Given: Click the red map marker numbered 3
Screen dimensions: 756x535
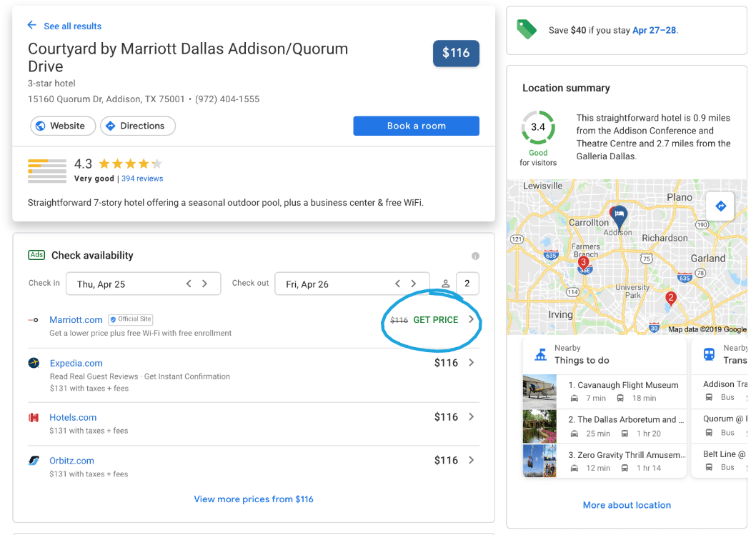Looking at the screenshot, I should pos(583,263).
